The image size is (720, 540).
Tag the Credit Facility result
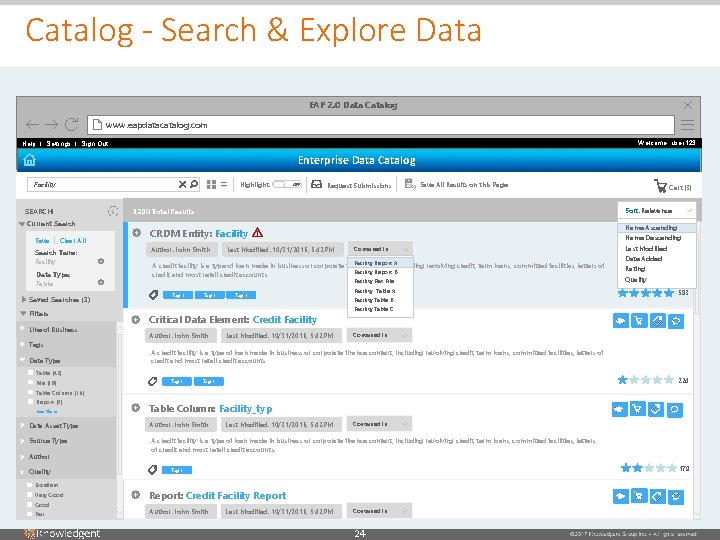point(658,321)
